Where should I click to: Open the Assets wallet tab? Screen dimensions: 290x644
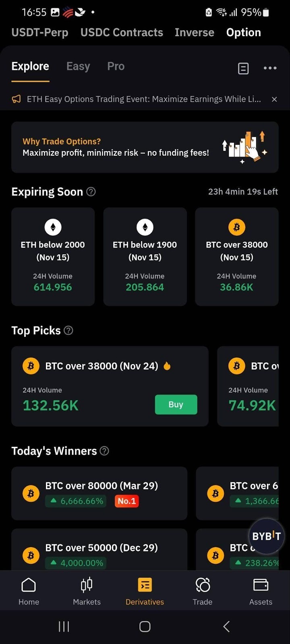[261, 591]
